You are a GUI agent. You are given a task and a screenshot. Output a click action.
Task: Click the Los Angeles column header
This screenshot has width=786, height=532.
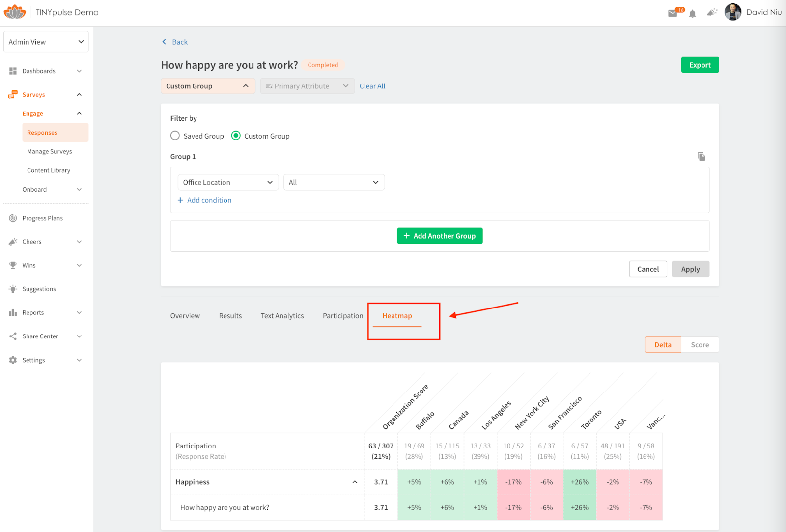pyautogui.click(x=496, y=415)
